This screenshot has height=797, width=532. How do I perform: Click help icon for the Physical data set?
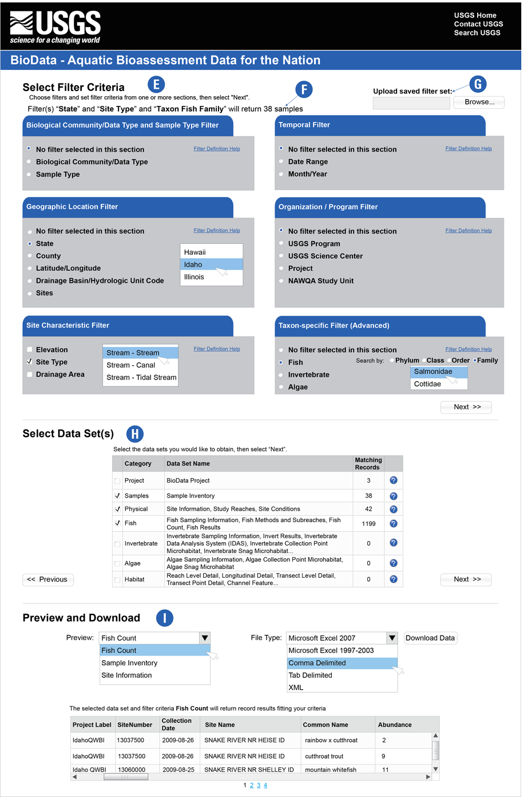pyautogui.click(x=393, y=509)
